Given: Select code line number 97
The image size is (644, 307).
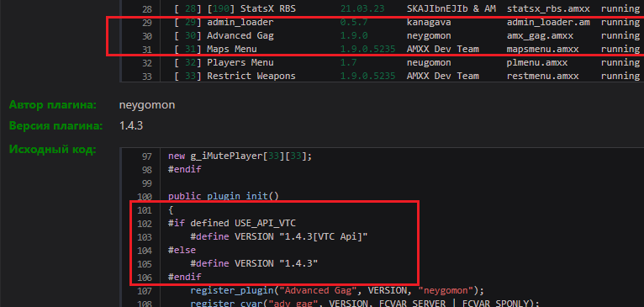Looking at the screenshot, I should (147, 156).
